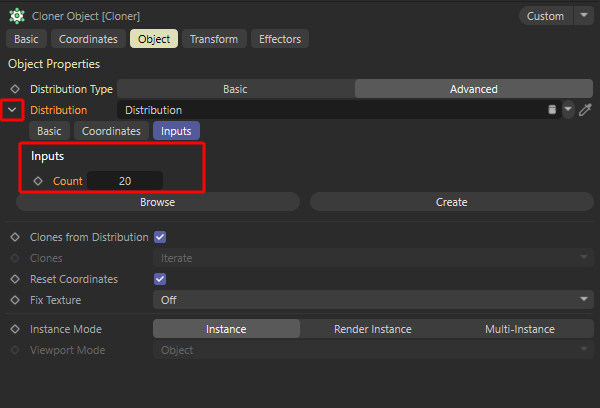The image size is (600, 408).
Task: Set Instance Mode to Render Instance
Action: point(374,329)
